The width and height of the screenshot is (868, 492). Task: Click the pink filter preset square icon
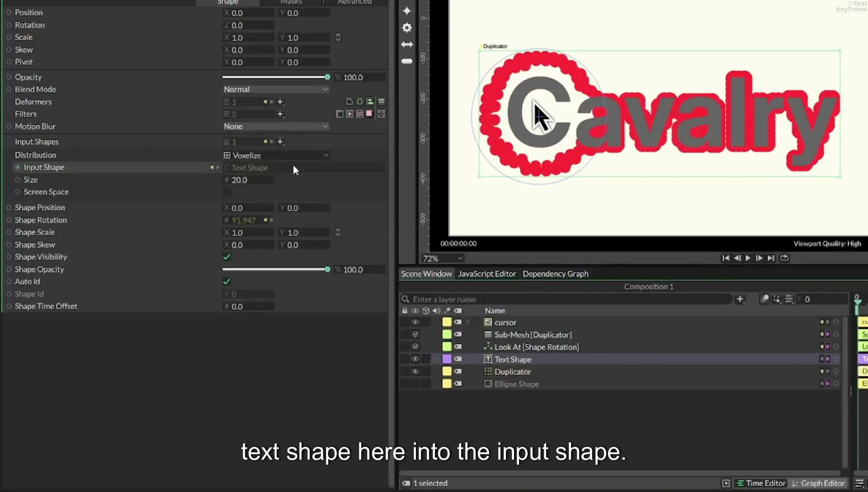[369, 114]
